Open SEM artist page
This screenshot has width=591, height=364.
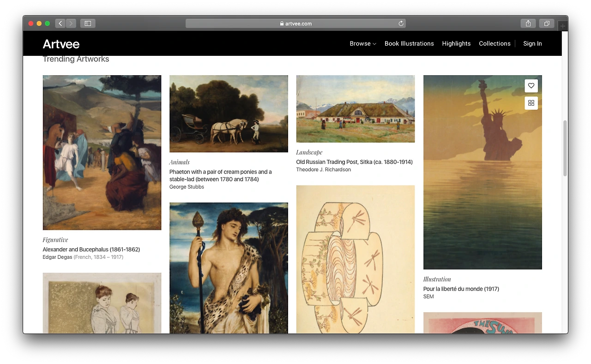pyautogui.click(x=428, y=297)
